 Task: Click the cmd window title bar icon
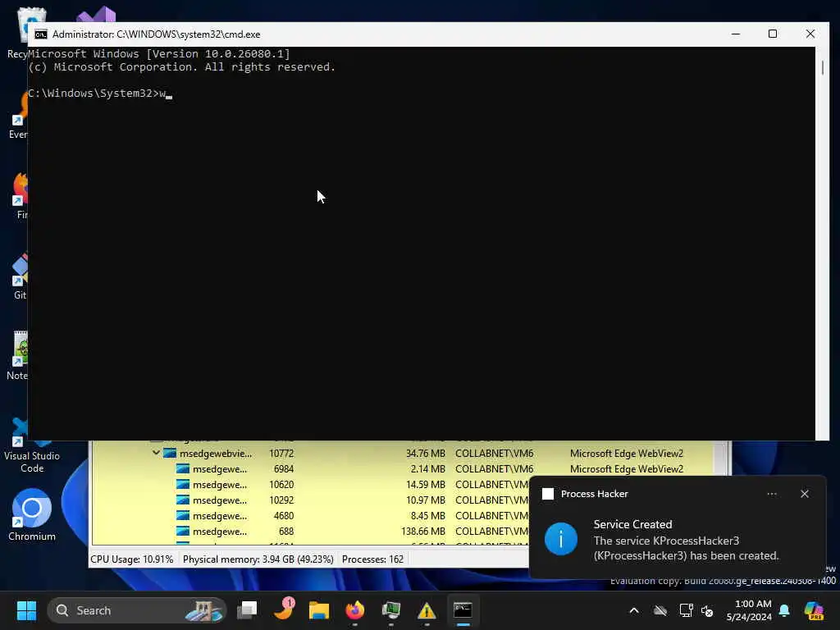pyautogui.click(x=41, y=34)
